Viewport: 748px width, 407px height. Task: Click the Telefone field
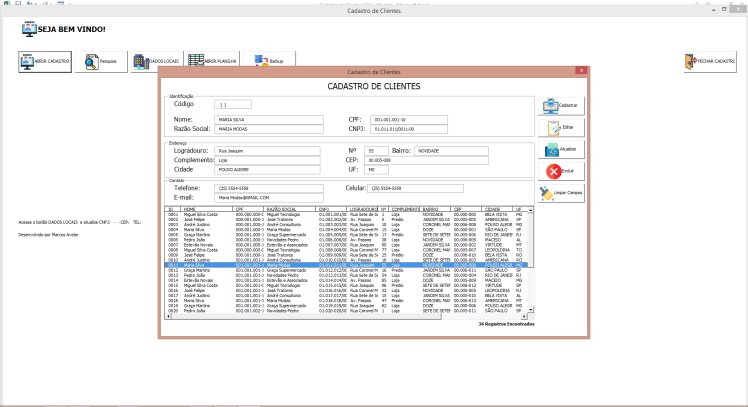coord(269,188)
